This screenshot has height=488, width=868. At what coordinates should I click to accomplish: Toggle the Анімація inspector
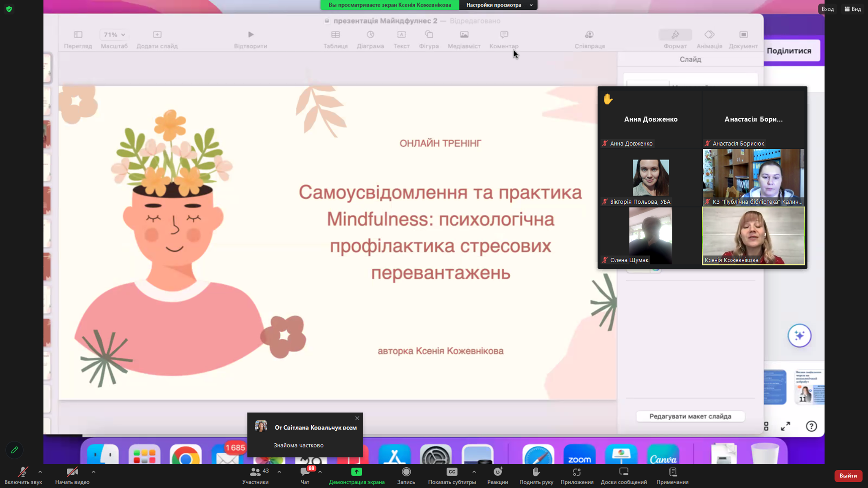pyautogui.click(x=709, y=39)
